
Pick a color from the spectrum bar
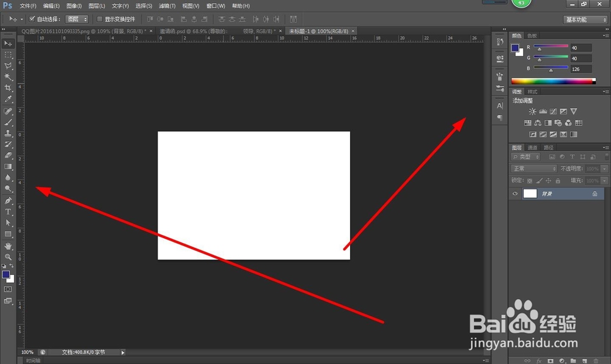[554, 81]
